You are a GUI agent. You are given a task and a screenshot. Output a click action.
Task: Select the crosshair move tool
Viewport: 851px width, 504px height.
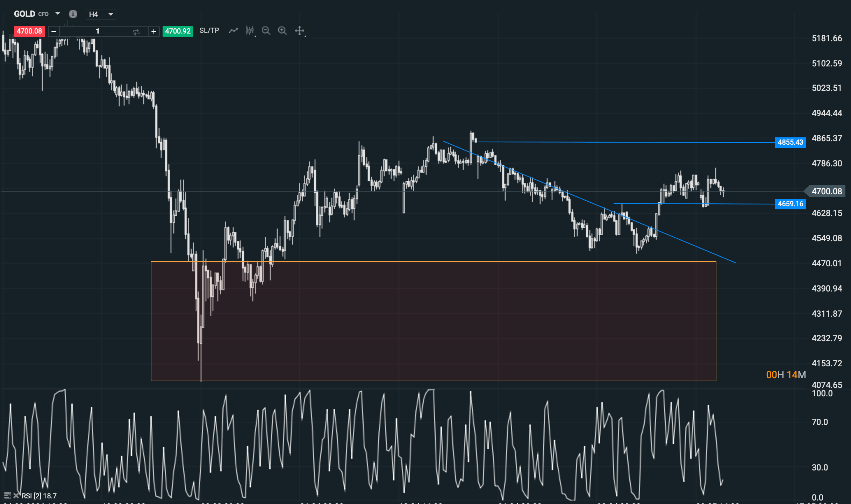300,31
